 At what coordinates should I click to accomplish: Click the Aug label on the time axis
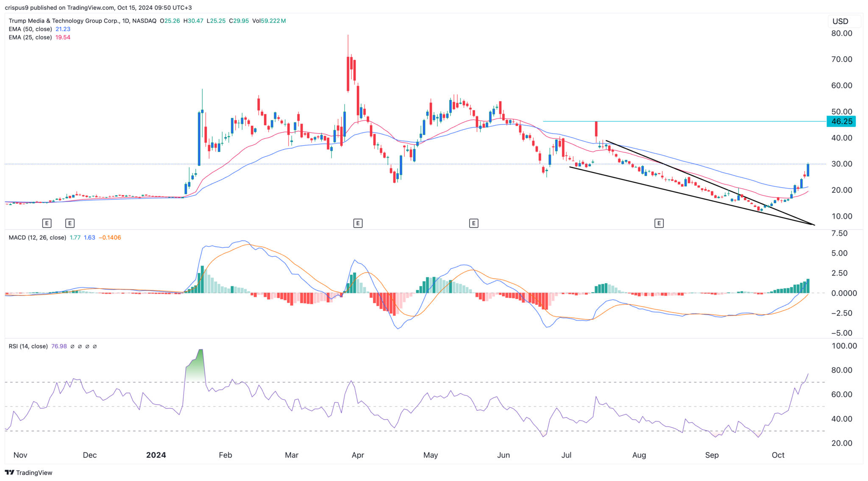click(x=639, y=455)
